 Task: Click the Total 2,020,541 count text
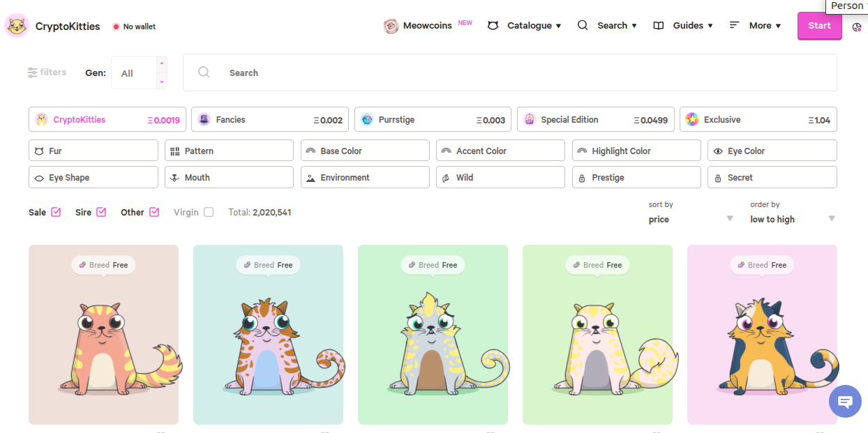tap(260, 212)
